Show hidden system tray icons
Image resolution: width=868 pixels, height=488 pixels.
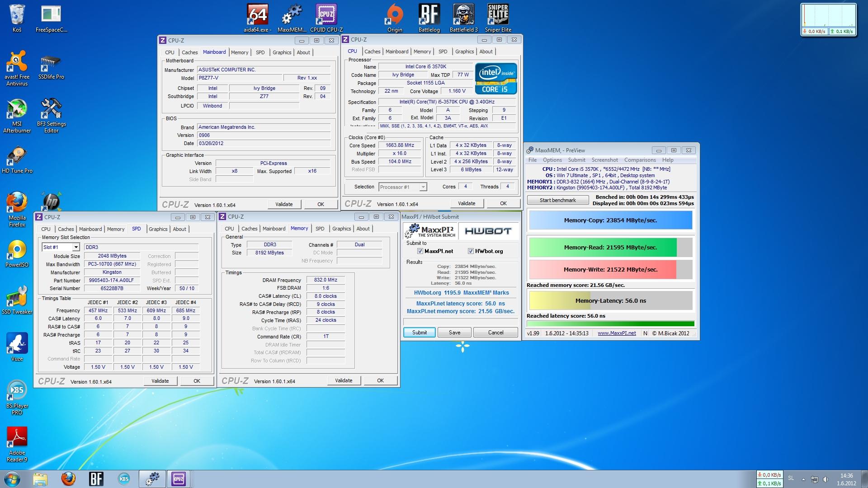tap(803, 479)
